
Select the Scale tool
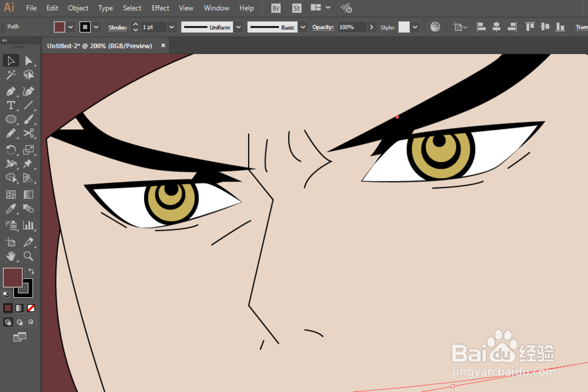coord(28,150)
